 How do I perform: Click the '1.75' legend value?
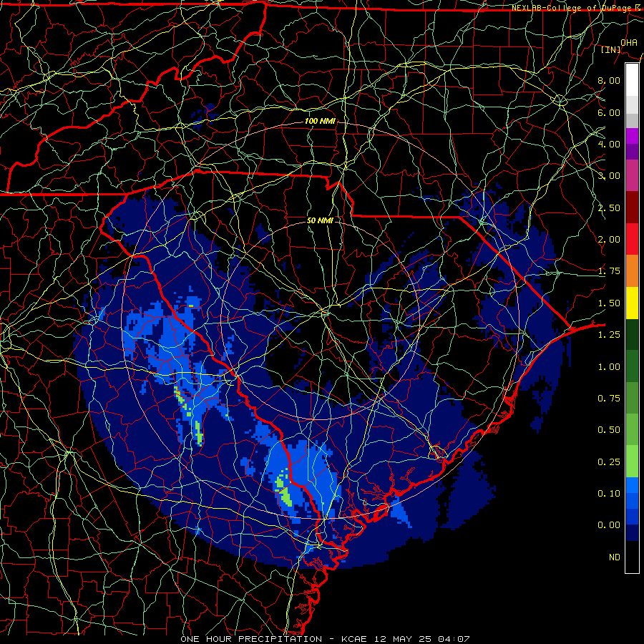[609, 271]
